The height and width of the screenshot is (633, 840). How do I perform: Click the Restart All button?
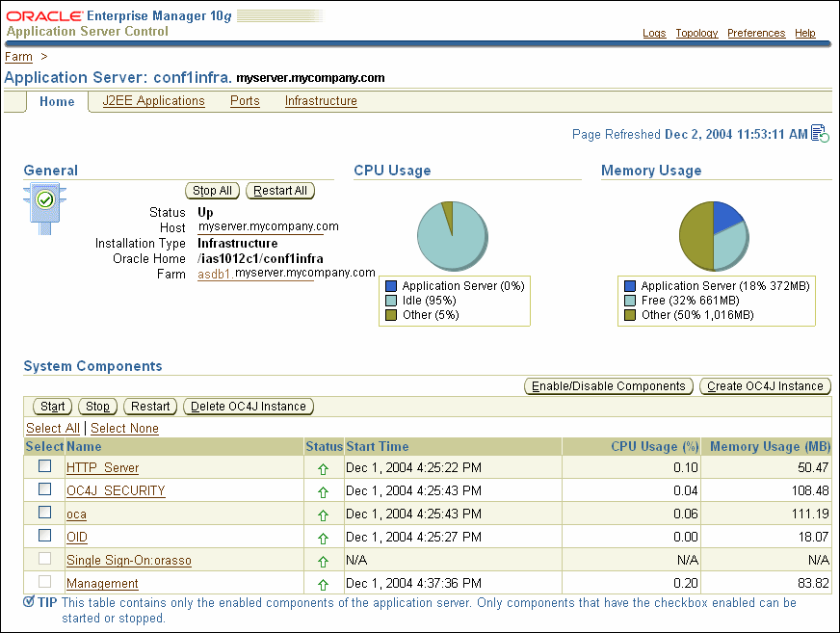coord(280,190)
